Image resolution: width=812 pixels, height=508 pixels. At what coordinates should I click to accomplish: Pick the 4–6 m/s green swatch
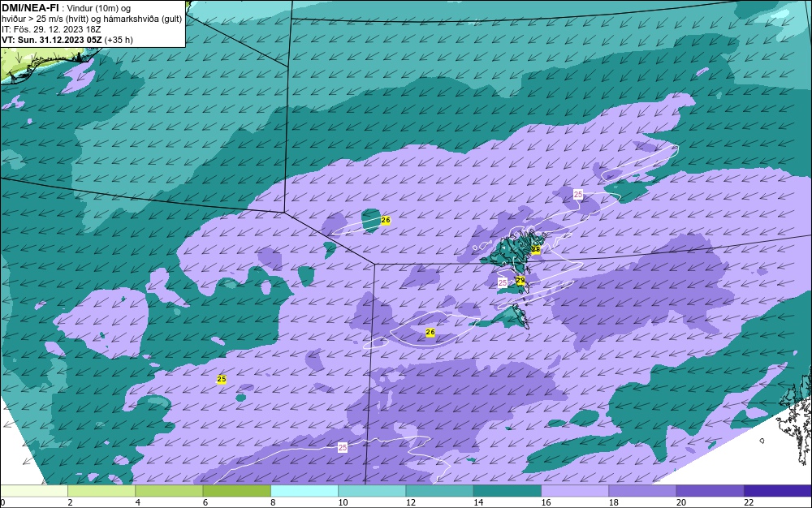[170, 490]
